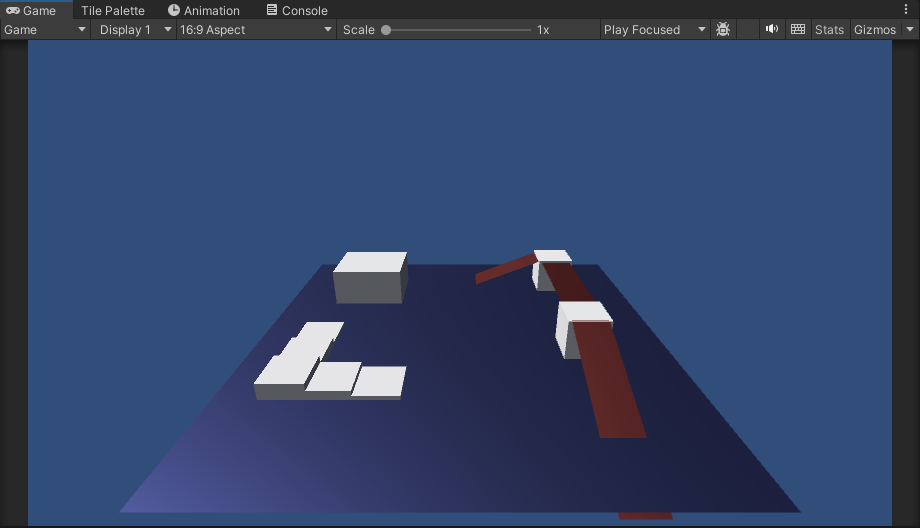This screenshot has width=920, height=528.
Task: Open the Tile Palette tab
Action: [113, 10]
